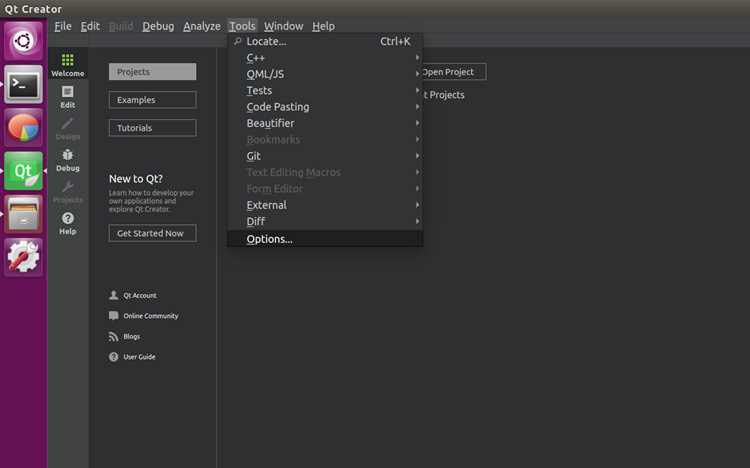Open the Code Pasting submenu
Image resolution: width=750 pixels, height=468 pixels.
tap(325, 107)
